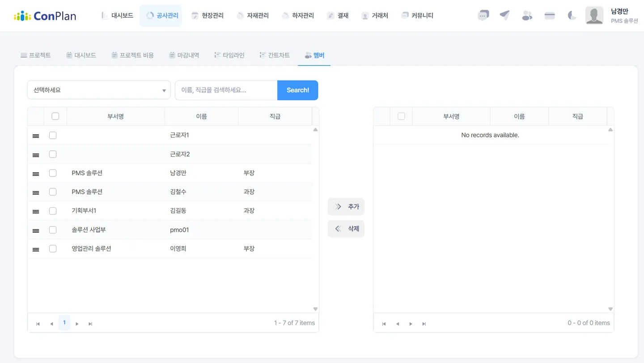Go to previous page in right member grid
Image resolution: width=644 pixels, height=363 pixels.
397,324
